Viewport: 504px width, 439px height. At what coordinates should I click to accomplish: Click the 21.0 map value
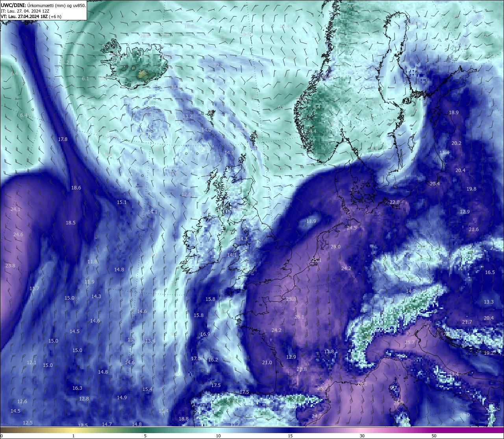pos(267,363)
